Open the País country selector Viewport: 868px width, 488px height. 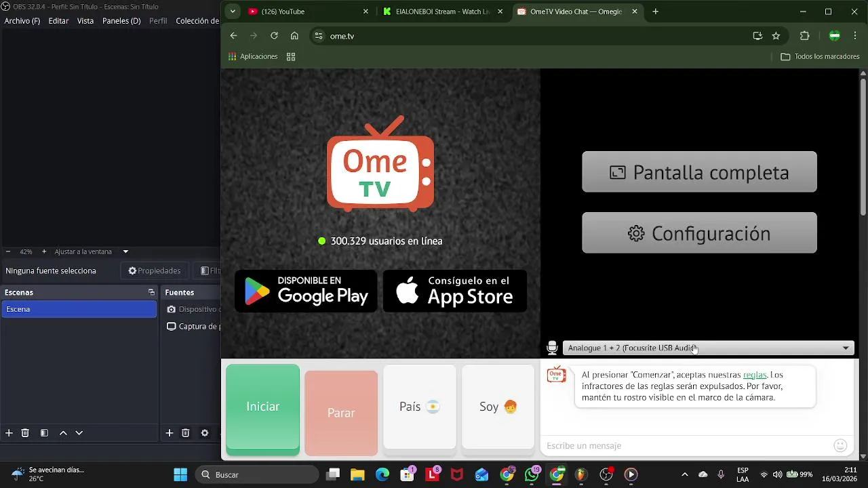[x=420, y=407]
